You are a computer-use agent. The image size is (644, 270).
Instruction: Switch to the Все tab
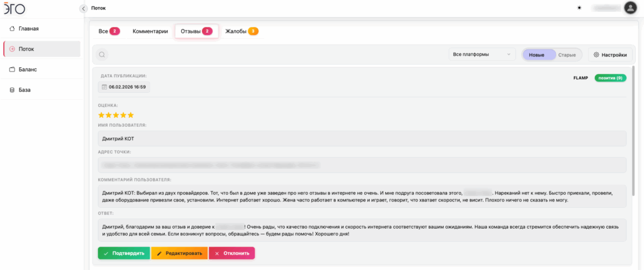[x=108, y=31]
